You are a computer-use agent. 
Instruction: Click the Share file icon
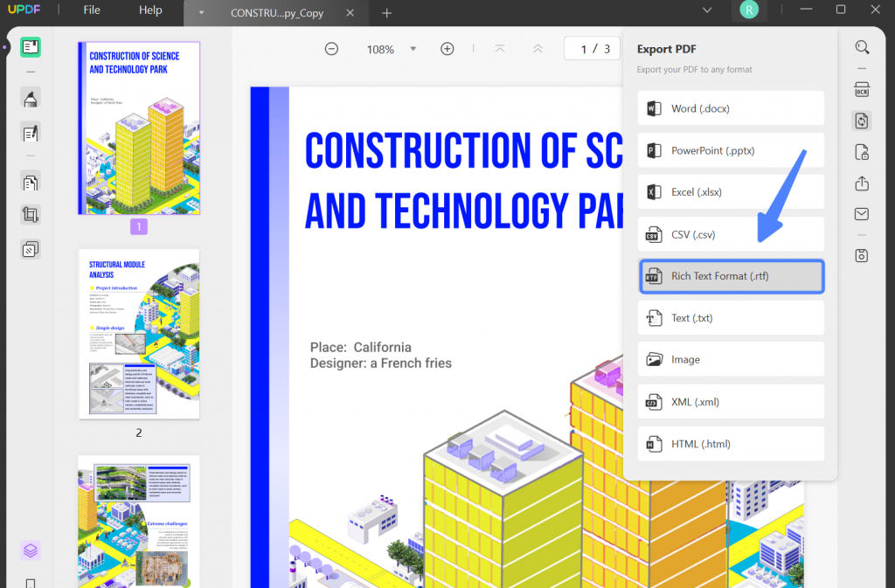(862, 183)
